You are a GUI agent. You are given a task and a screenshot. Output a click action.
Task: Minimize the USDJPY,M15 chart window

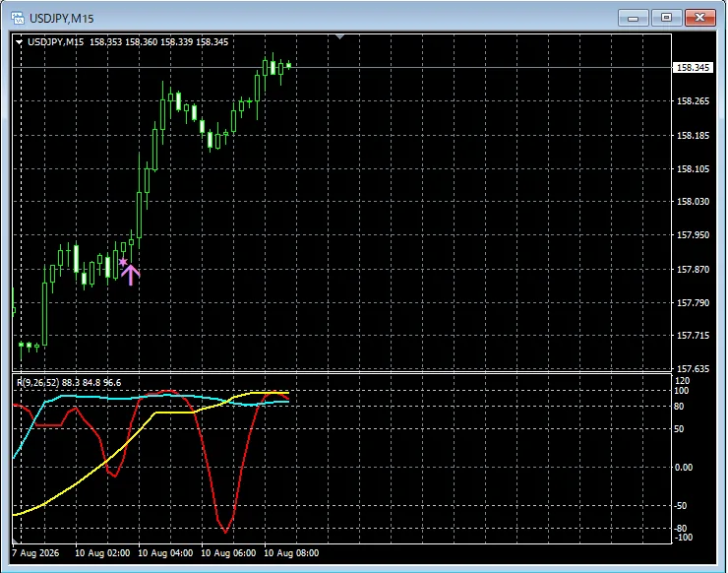[x=633, y=18]
